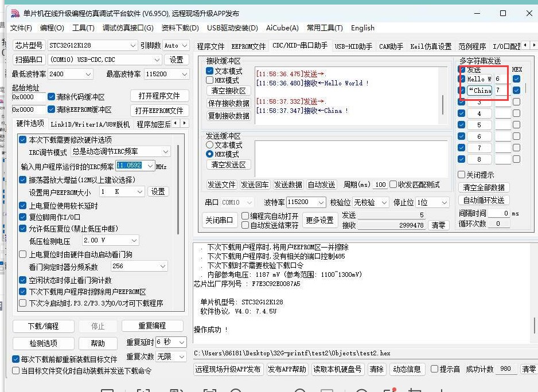
Task: Toggle 复位脚用作I/O口 checkbox
Action: pos(22,217)
